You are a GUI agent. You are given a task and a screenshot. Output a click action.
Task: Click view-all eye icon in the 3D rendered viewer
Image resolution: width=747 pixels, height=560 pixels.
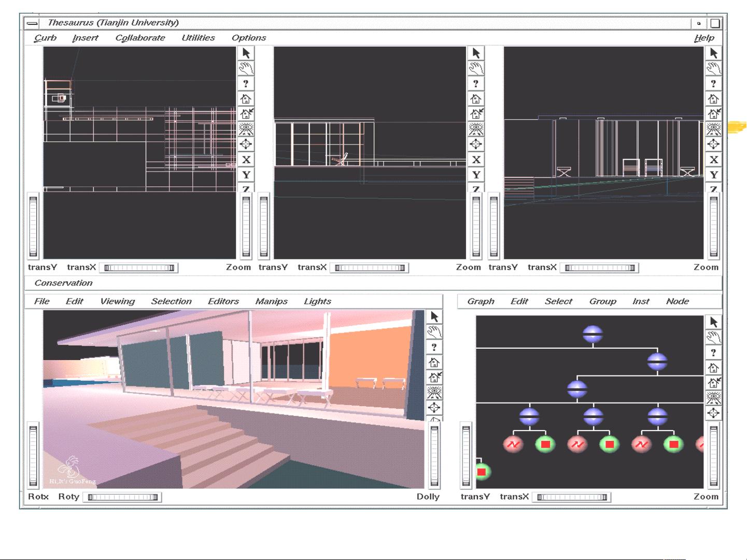(434, 393)
